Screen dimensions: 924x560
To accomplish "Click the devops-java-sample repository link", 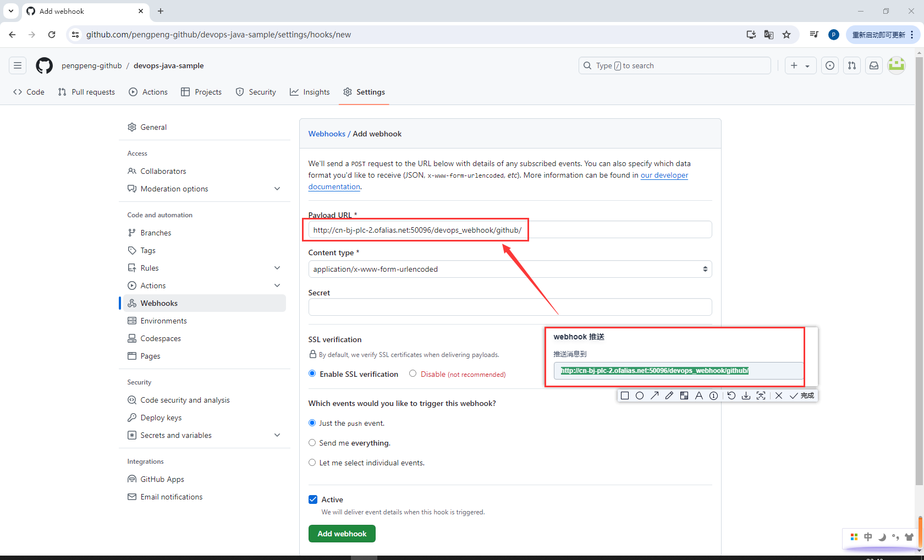I will 169,65.
